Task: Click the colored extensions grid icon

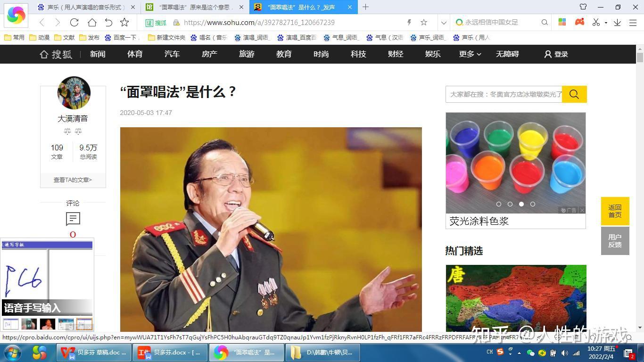Action: click(562, 22)
